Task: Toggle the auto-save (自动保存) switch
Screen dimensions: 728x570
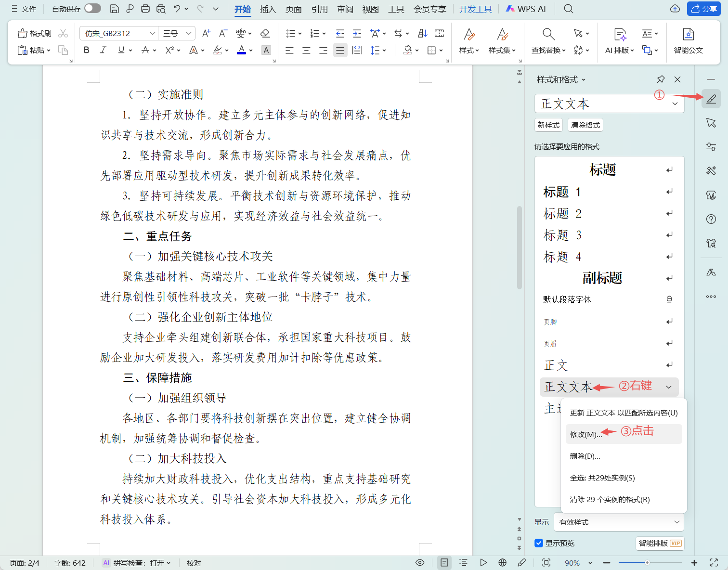Action: [x=92, y=9]
